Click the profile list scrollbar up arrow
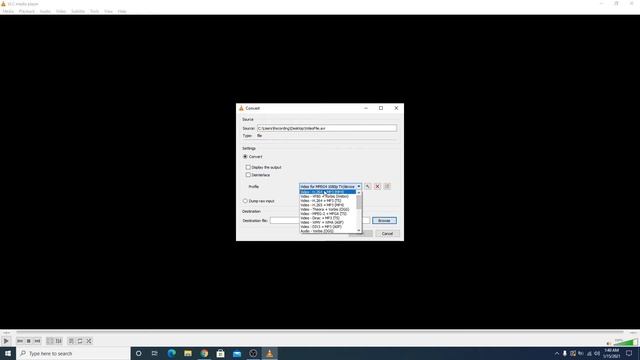The width and height of the screenshot is (640, 360). click(359, 192)
